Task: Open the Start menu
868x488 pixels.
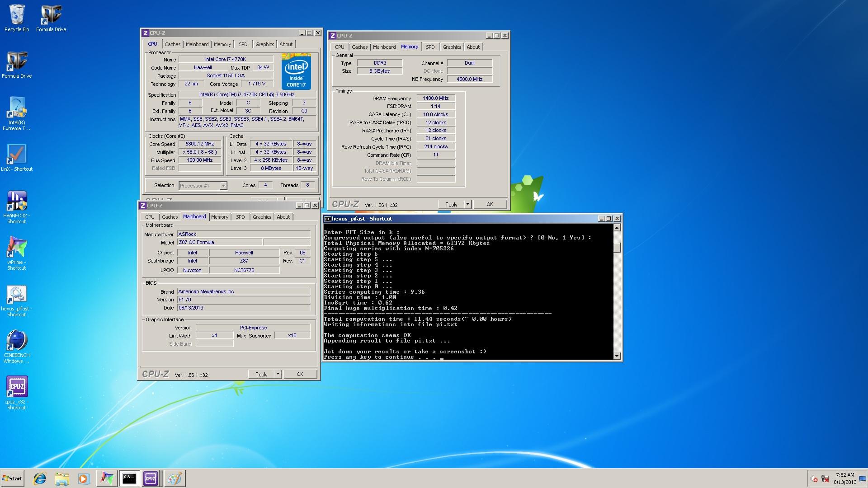Action: [12, 479]
